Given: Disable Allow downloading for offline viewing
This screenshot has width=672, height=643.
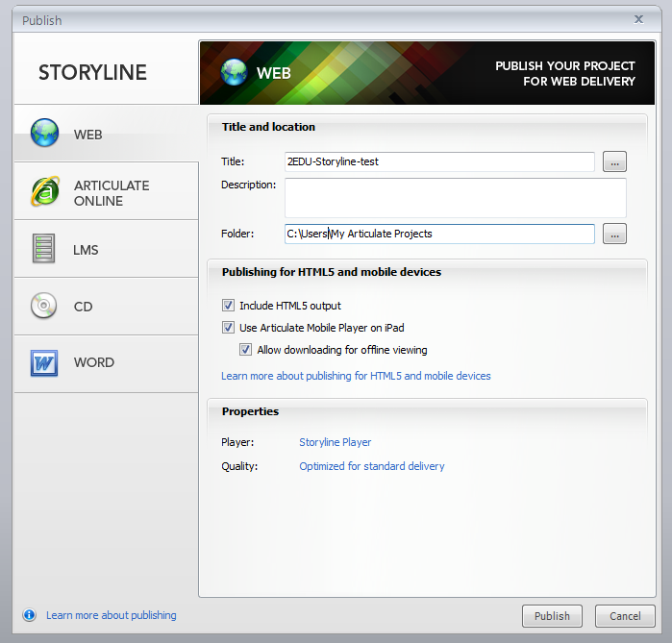Looking at the screenshot, I should (x=245, y=350).
